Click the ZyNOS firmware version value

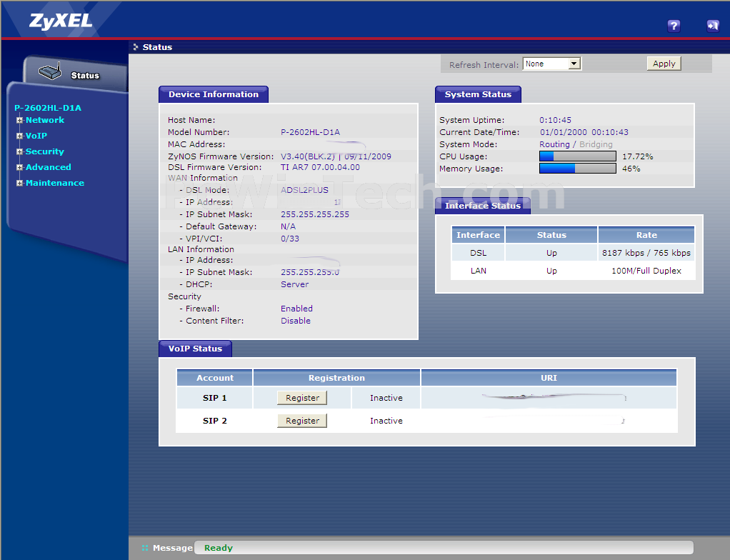tap(336, 156)
